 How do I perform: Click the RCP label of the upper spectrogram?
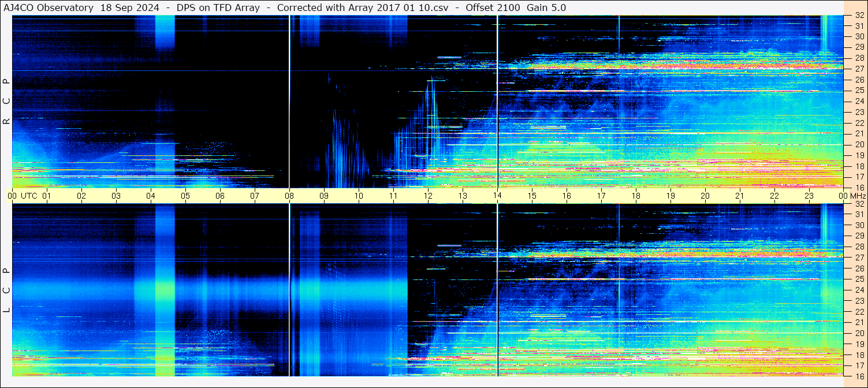click(x=6, y=101)
